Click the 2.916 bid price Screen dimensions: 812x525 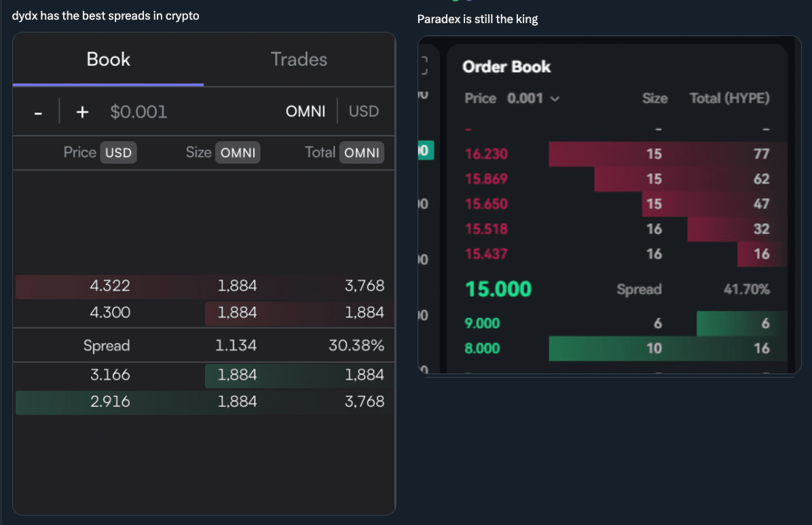[110, 402]
